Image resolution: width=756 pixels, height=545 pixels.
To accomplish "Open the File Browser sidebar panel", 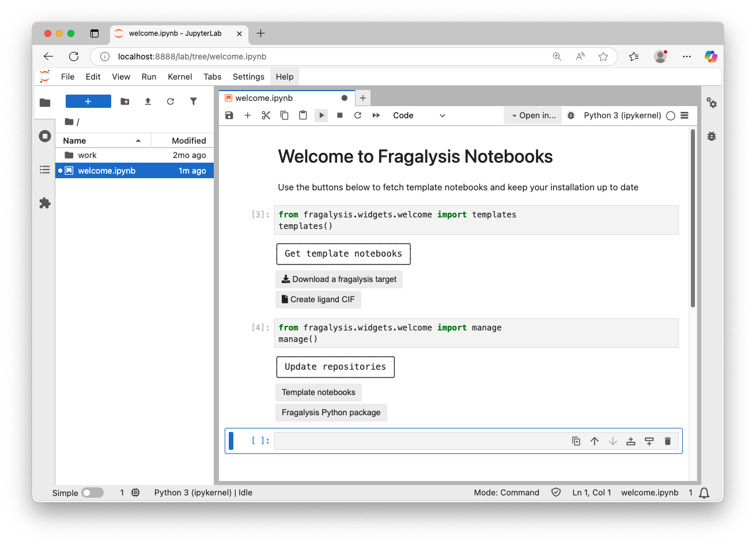I will point(45,103).
